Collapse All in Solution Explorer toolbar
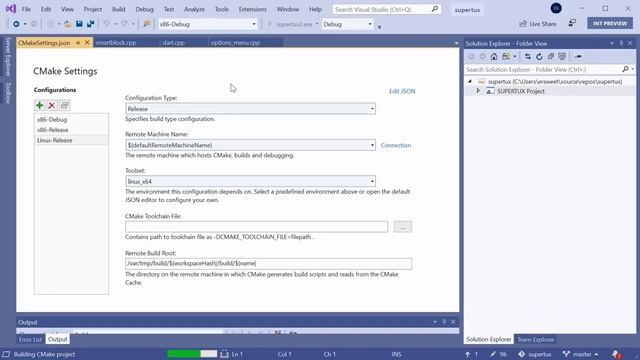Image resolution: width=640 pixels, height=360 pixels. point(551,56)
